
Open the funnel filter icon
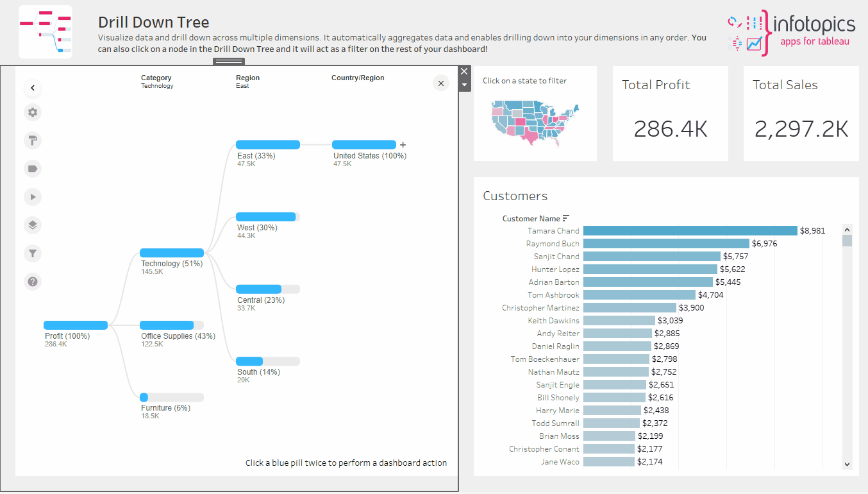(33, 253)
